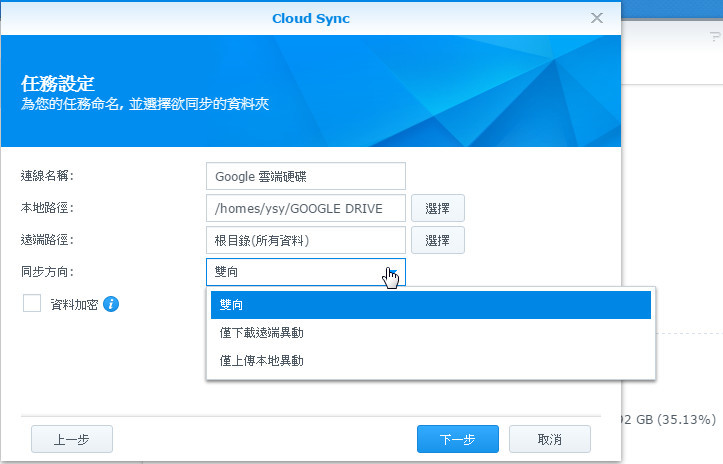Click the info icon beside 資料加密

click(111, 304)
